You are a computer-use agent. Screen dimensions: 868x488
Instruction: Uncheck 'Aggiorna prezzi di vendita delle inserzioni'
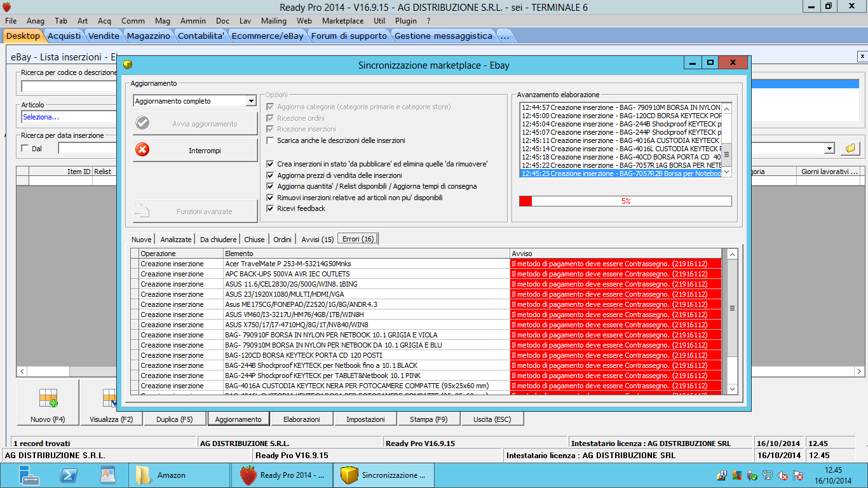(x=271, y=175)
